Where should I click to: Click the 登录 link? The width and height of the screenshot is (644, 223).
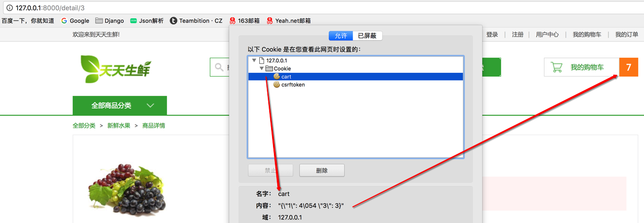[492, 34]
